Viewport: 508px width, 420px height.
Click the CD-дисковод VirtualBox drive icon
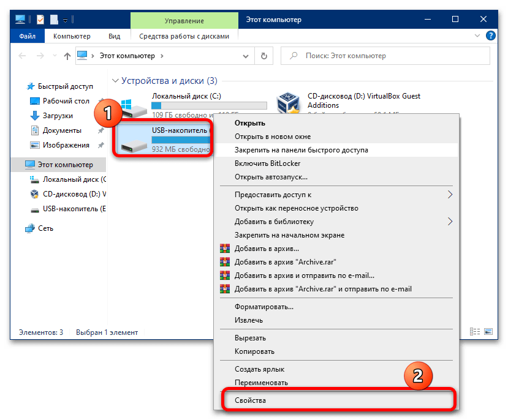pyautogui.click(x=288, y=105)
